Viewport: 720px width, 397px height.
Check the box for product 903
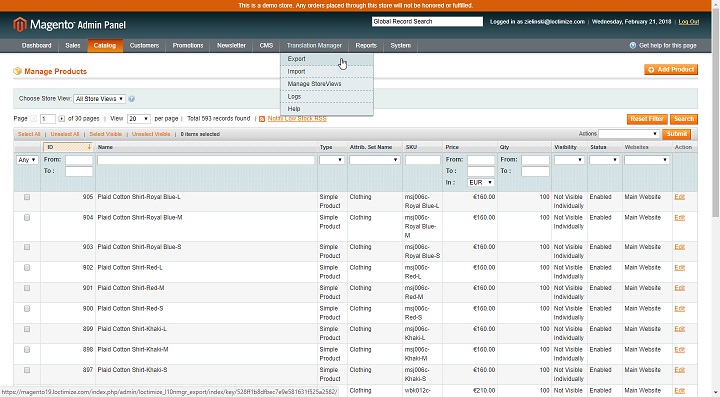tap(27, 247)
